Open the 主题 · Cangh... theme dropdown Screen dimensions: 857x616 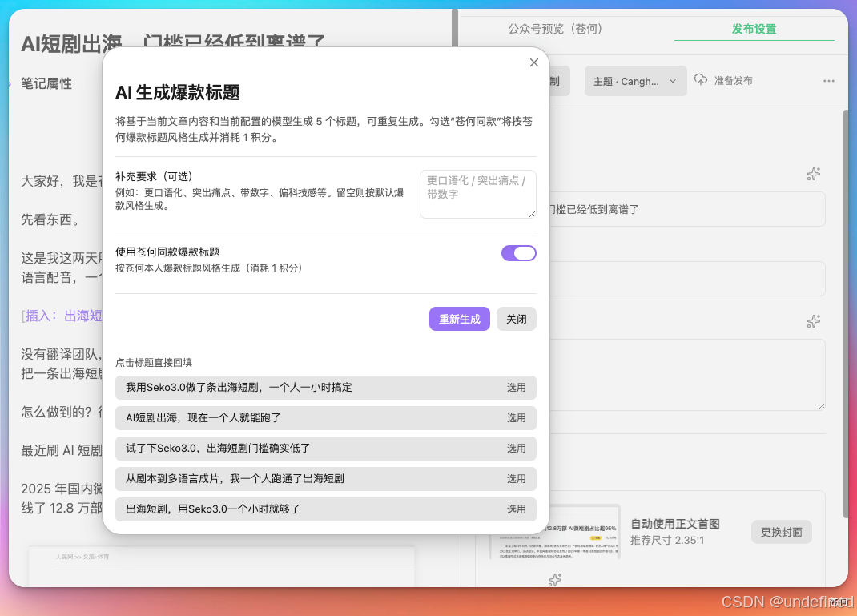[635, 82]
